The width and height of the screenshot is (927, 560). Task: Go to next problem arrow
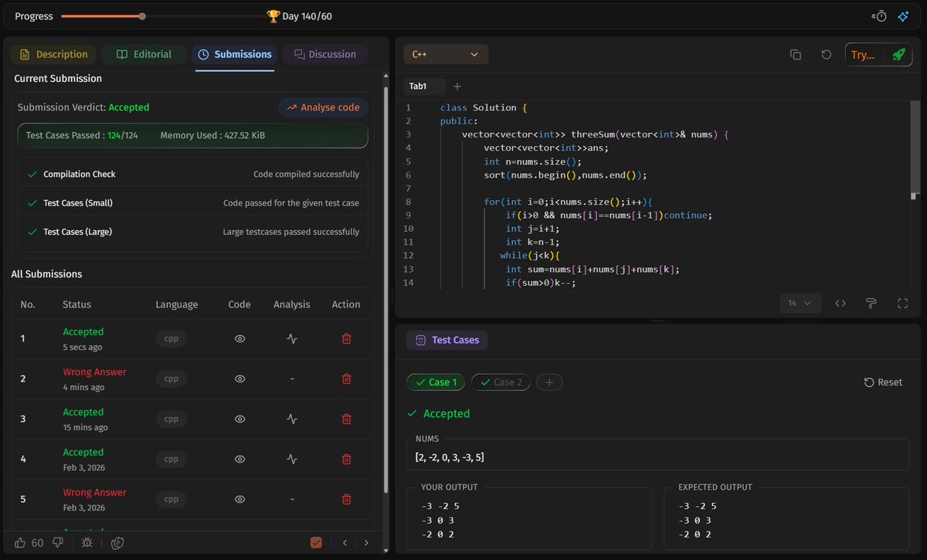(366, 542)
